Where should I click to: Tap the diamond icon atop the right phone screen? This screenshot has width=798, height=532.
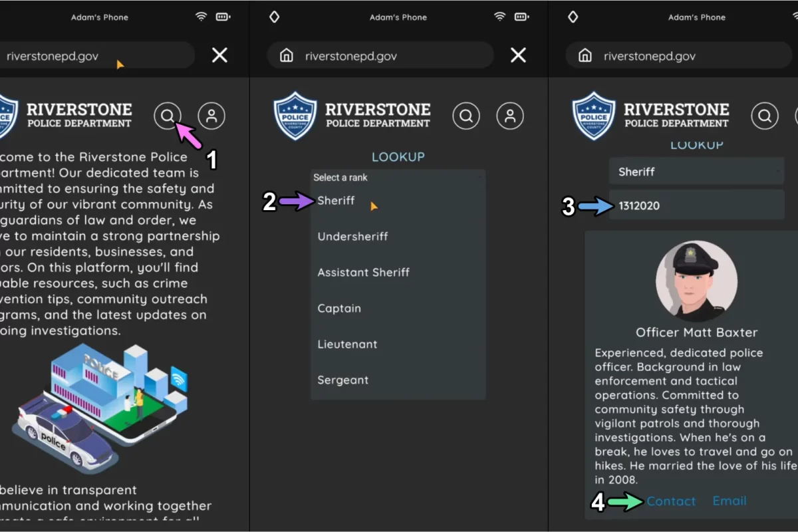pos(573,17)
